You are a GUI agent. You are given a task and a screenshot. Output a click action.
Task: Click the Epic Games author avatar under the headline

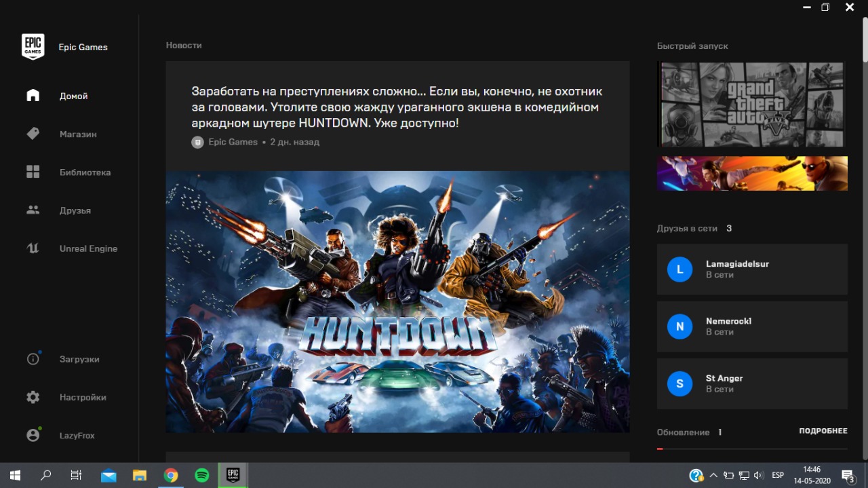coord(197,142)
